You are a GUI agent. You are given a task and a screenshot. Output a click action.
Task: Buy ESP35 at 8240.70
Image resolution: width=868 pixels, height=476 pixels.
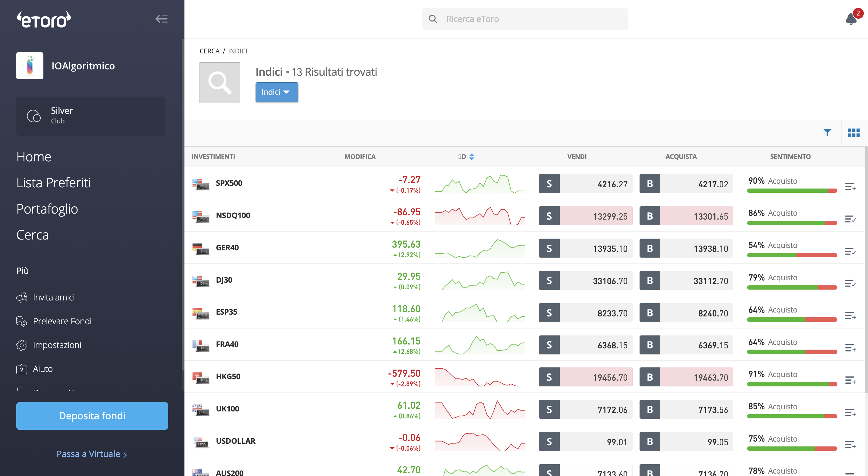(686, 313)
